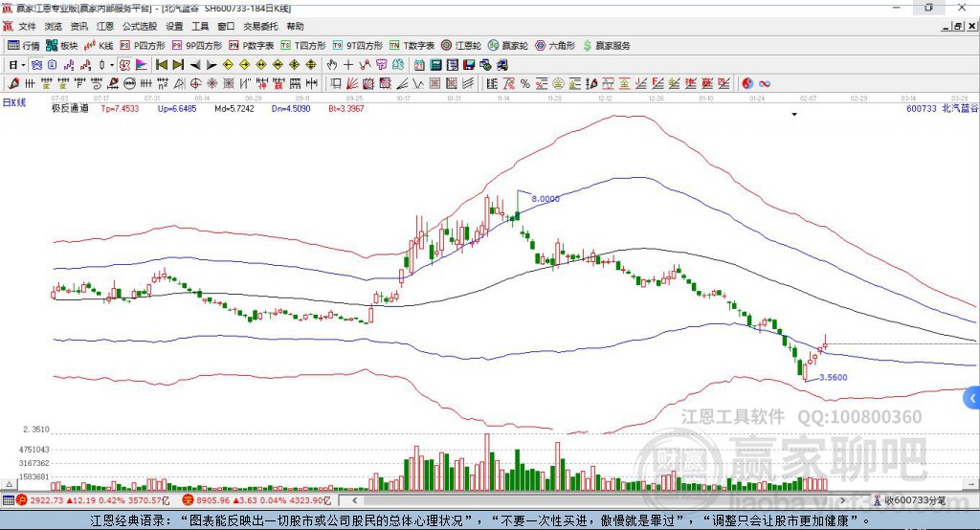Select the crosshair cursor tool
The height and width of the screenshot is (530, 980).
(x=348, y=65)
